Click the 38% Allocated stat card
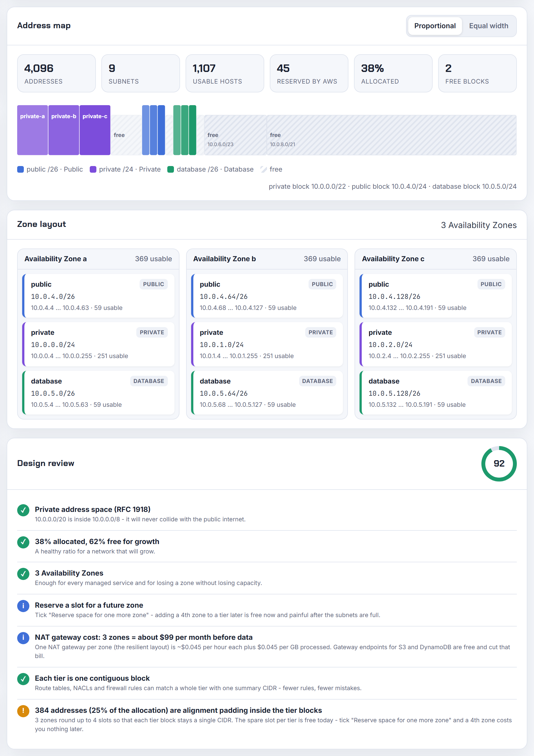The width and height of the screenshot is (534, 756). [393, 73]
